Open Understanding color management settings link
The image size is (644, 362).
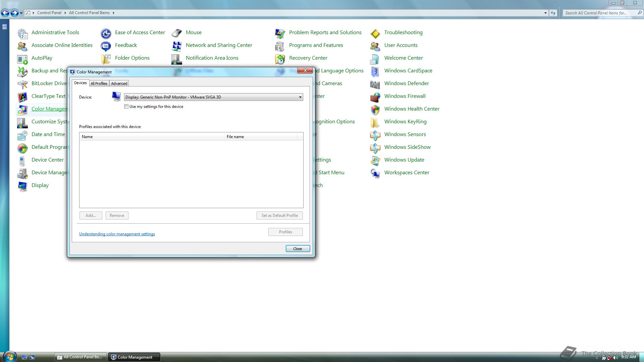pos(117,234)
